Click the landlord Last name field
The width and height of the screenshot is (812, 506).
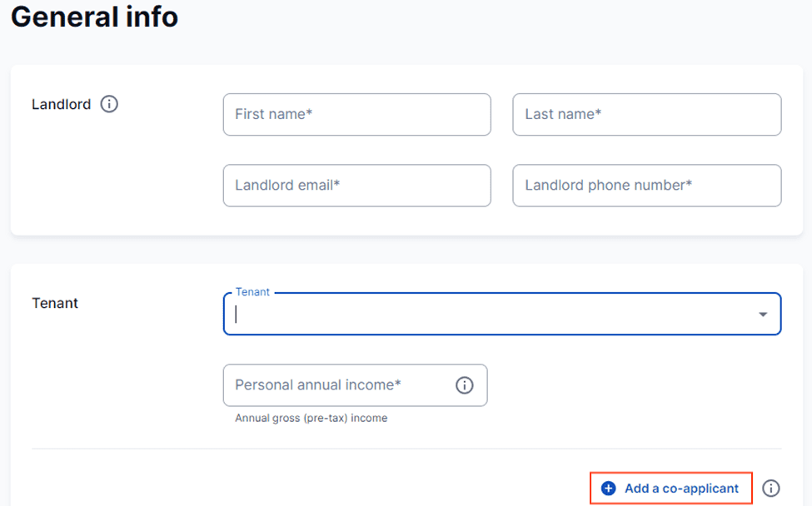pyautogui.click(x=646, y=114)
